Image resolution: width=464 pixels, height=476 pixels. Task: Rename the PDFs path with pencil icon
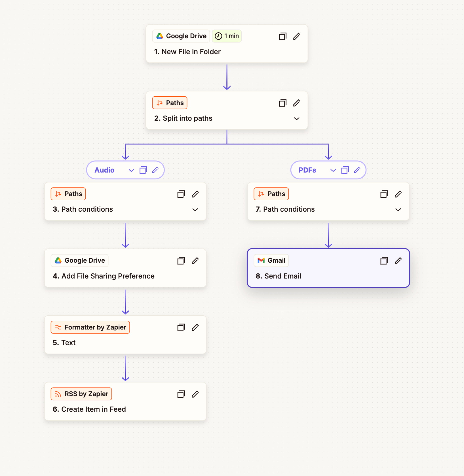click(357, 170)
